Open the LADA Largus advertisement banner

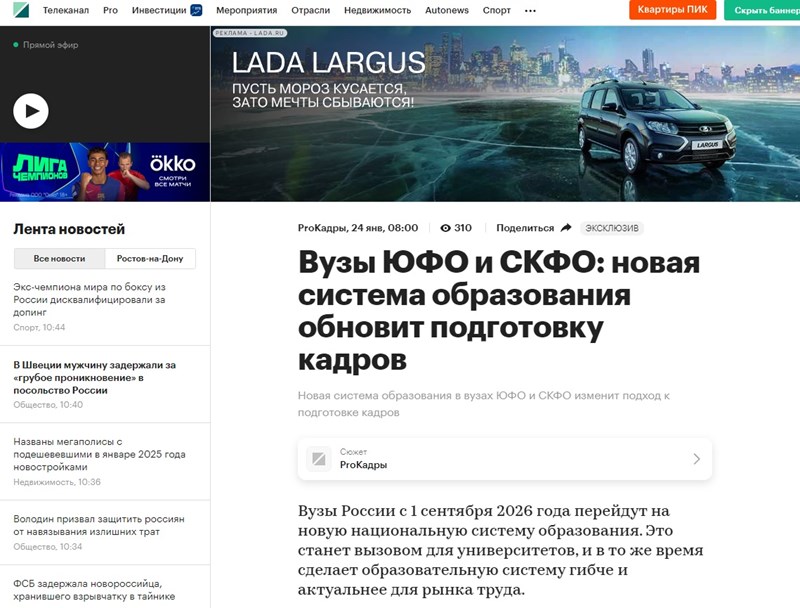click(x=505, y=114)
